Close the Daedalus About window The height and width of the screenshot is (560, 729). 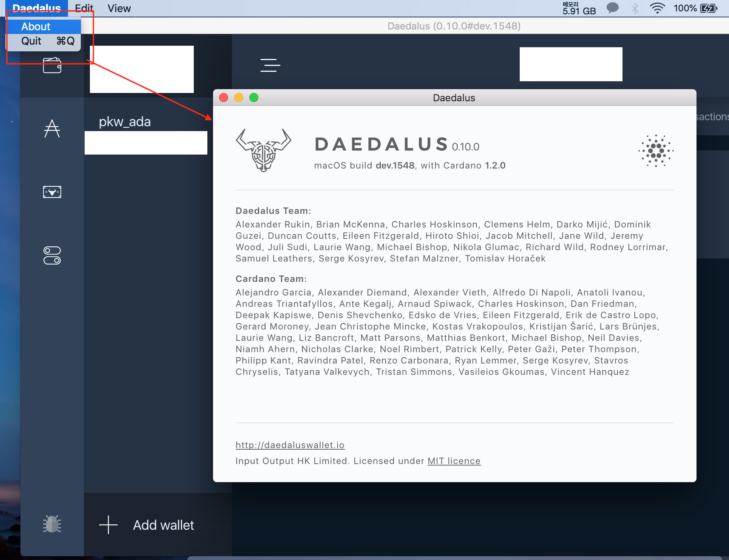point(224,98)
